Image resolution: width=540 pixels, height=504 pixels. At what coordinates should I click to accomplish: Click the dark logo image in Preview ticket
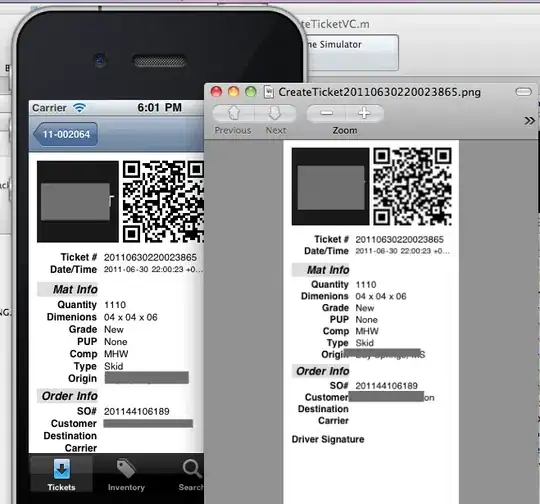(331, 186)
